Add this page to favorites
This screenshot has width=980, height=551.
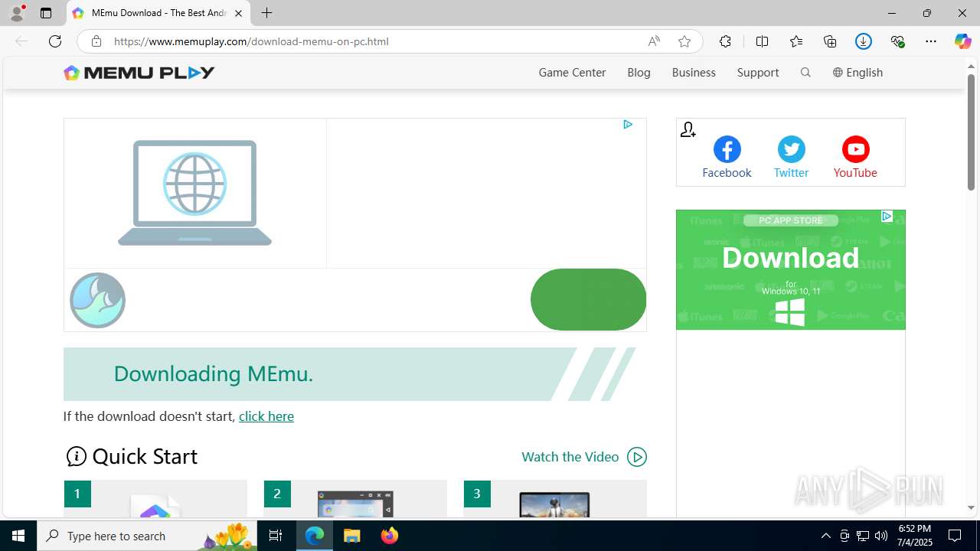[684, 41]
